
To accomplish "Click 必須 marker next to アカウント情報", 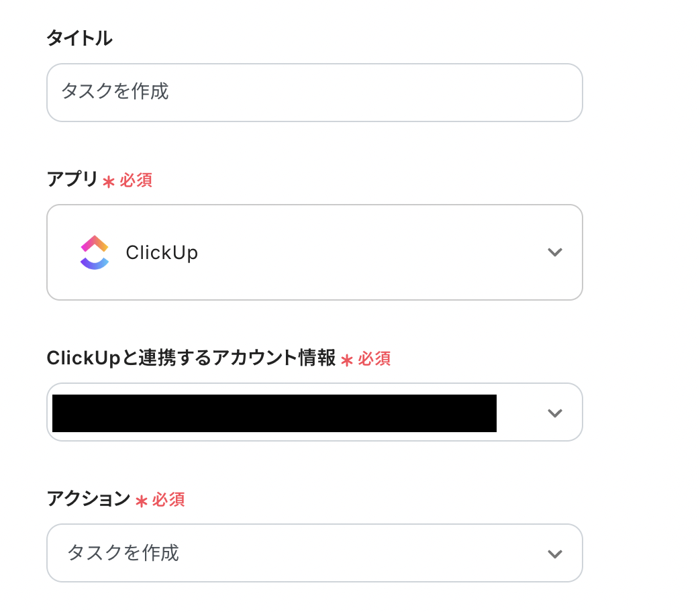I will click(374, 359).
